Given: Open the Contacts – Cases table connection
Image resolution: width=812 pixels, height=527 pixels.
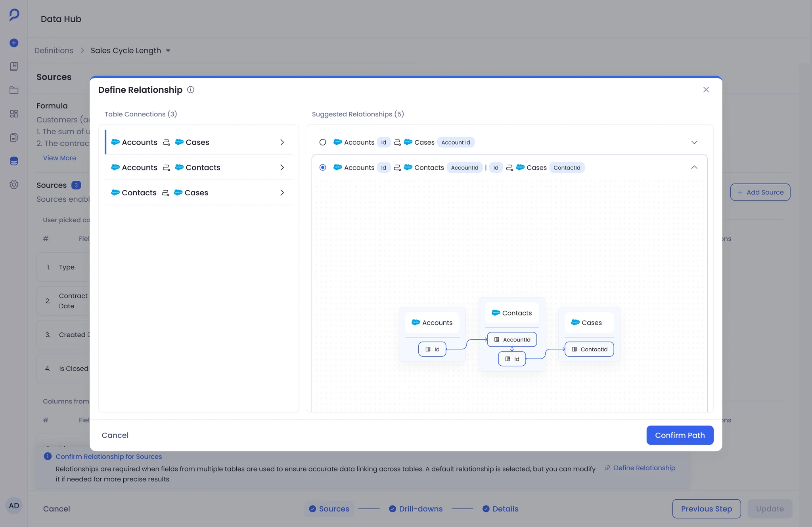Looking at the screenshot, I should [x=199, y=193].
